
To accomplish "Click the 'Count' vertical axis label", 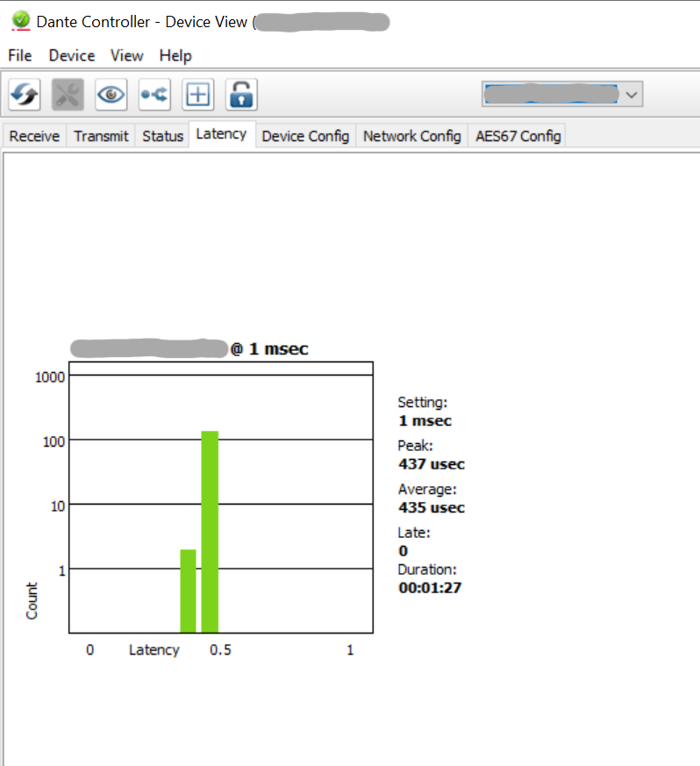I will pyautogui.click(x=32, y=601).
